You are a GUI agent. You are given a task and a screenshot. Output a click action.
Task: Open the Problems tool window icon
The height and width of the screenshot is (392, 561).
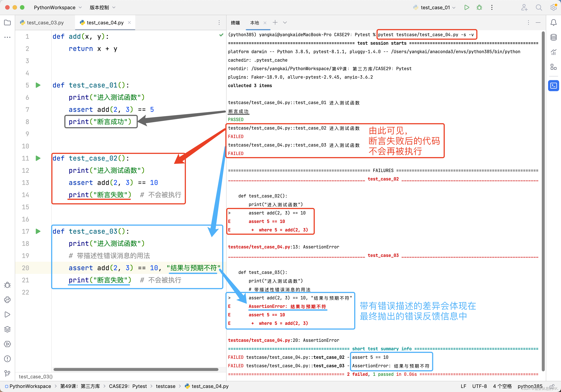pyautogui.click(x=7, y=359)
